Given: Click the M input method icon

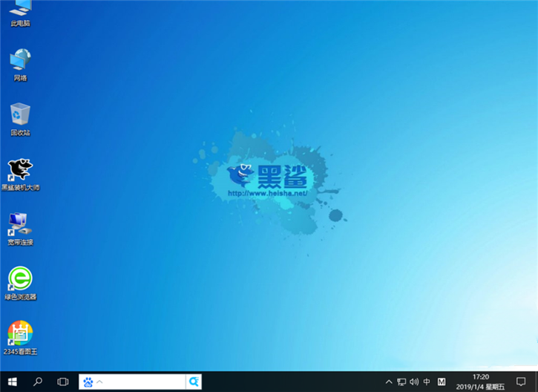Looking at the screenshot, I should (442, 382).
